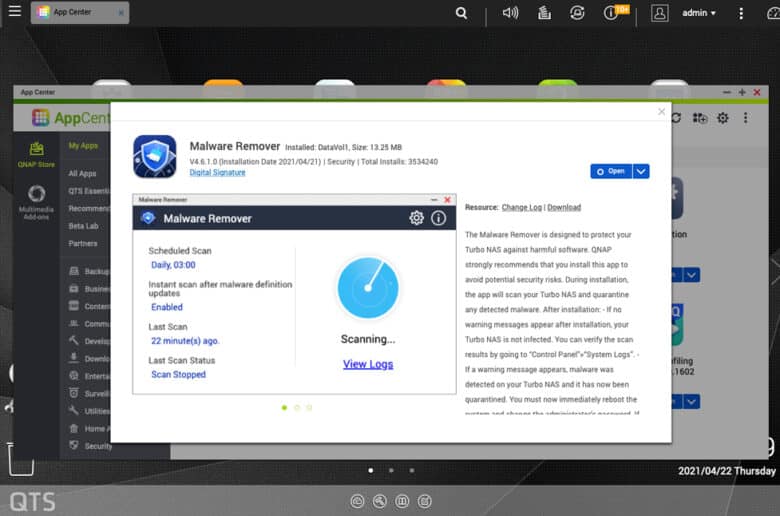Expand the dropdown arrow beside Open button
The width and height of the screenshot is (780, 516).
pos(641,171)
